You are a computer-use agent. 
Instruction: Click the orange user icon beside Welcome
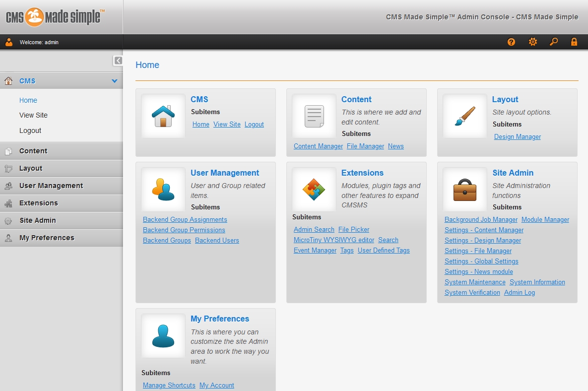pyautogui.click(x=9, y=42)
